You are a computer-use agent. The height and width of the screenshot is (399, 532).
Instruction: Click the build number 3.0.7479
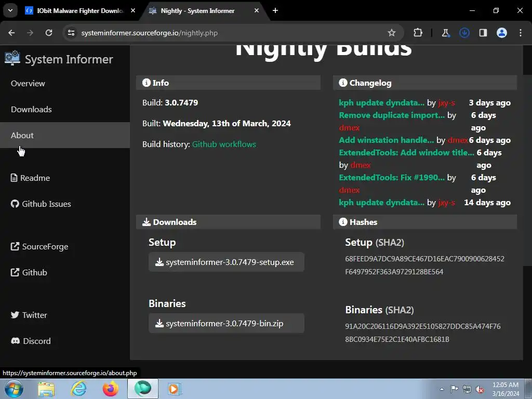tap(181, 103)
